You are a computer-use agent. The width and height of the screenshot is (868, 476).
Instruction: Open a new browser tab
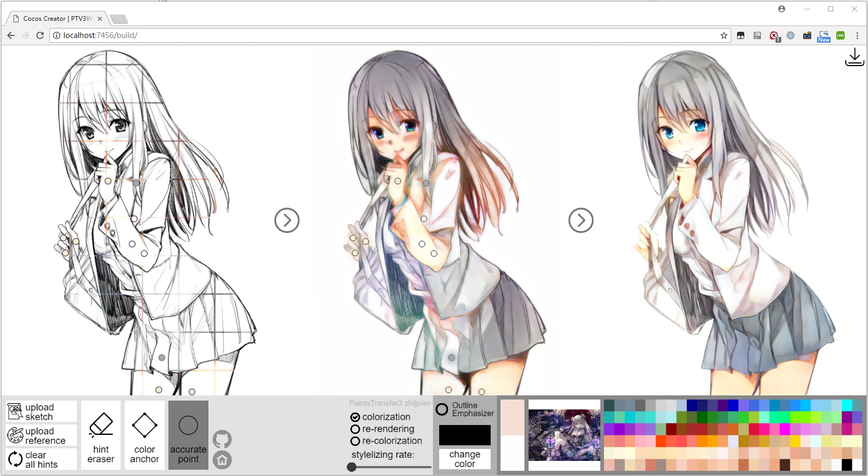tap(119, 19)
